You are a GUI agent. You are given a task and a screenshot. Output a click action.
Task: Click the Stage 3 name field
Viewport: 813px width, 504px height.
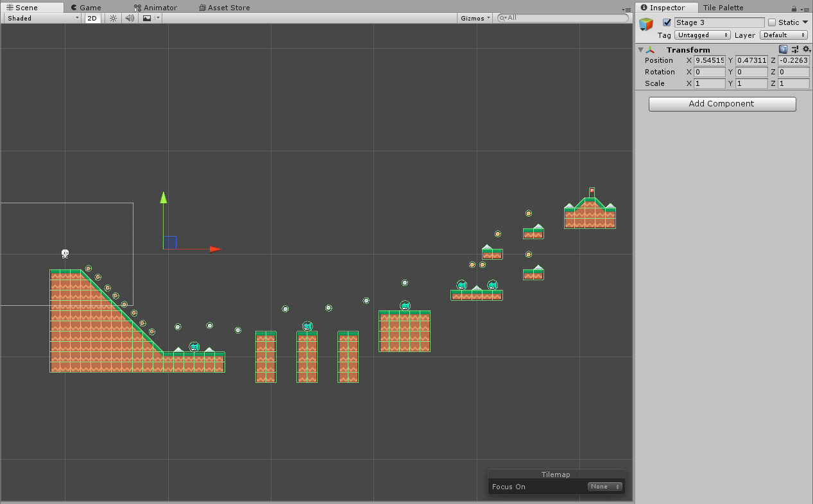[719, 22]
